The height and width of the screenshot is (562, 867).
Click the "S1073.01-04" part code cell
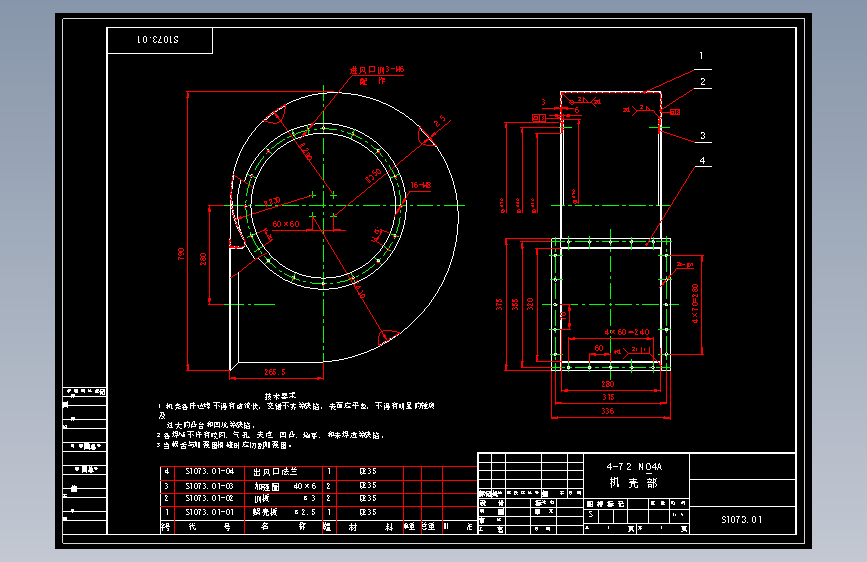[x=210, y=471]
